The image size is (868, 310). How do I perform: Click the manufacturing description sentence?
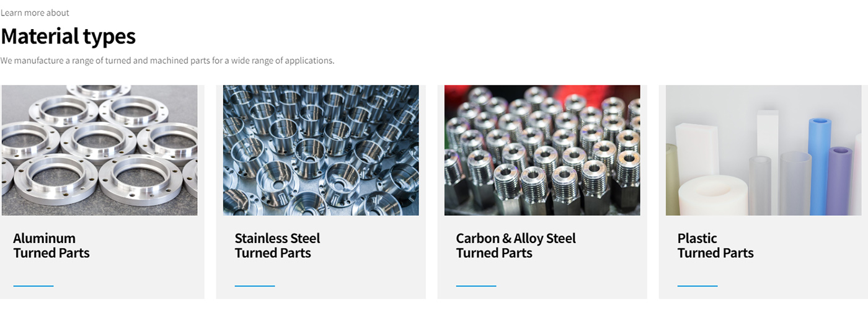167,61
